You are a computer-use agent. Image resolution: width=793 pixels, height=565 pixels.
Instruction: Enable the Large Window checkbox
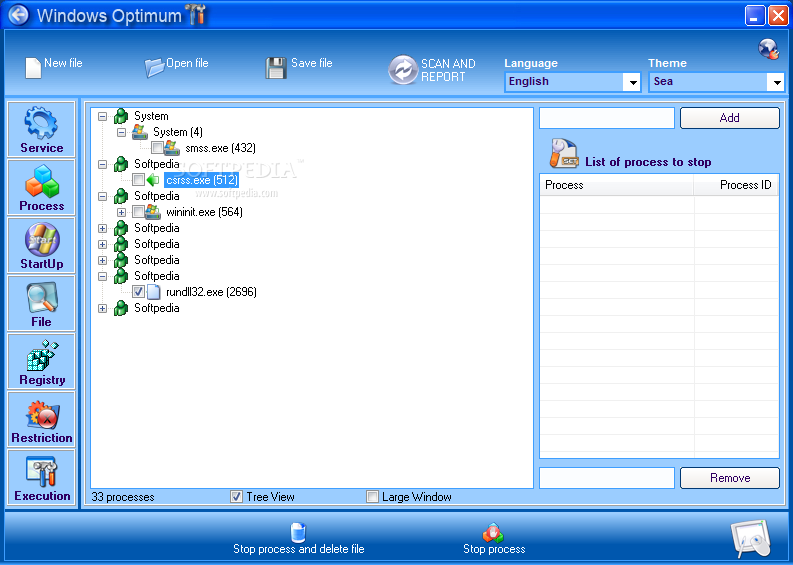[372, 497]
